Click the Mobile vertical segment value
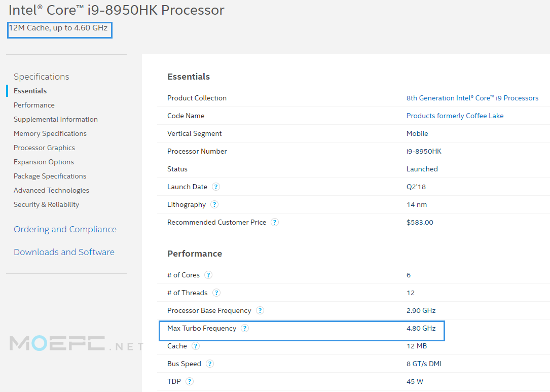This screenshot has width=550, height=392. 417,133
